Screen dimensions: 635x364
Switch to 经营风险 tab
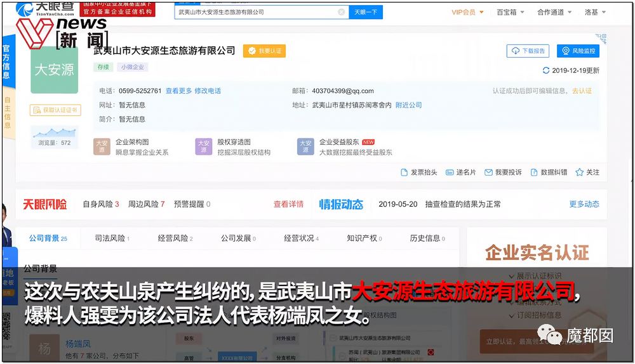[x=175, y=238]
